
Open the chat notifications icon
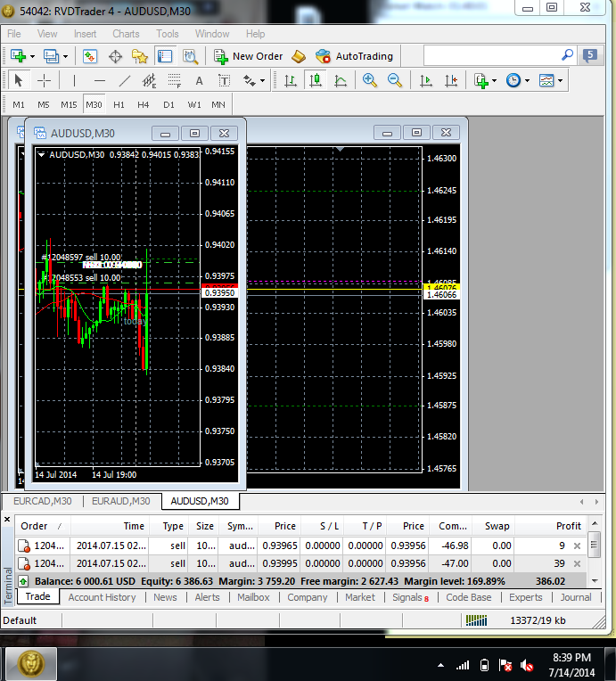coord(590,55)
